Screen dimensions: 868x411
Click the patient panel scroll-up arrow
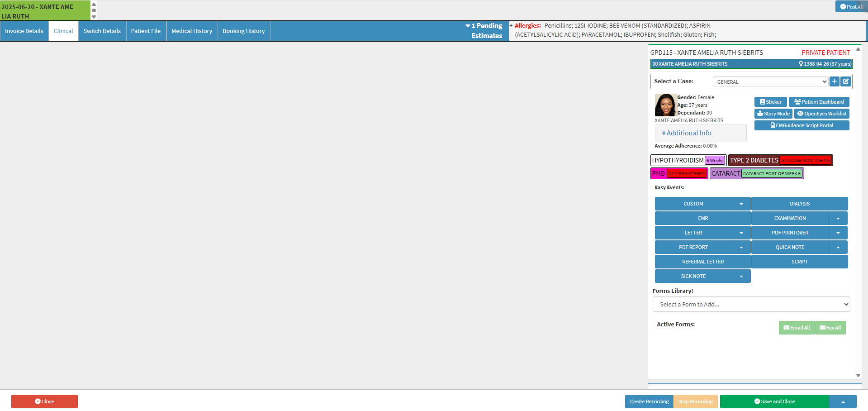pos(858,49)
